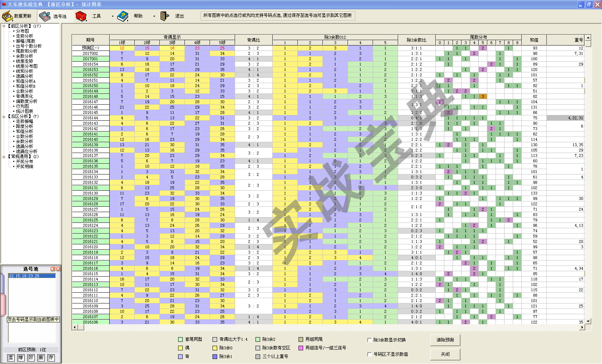Enable the 除3余数显示切换 checkbox
The width and height of the screenshot is (602, 364).
click(369, 340)
